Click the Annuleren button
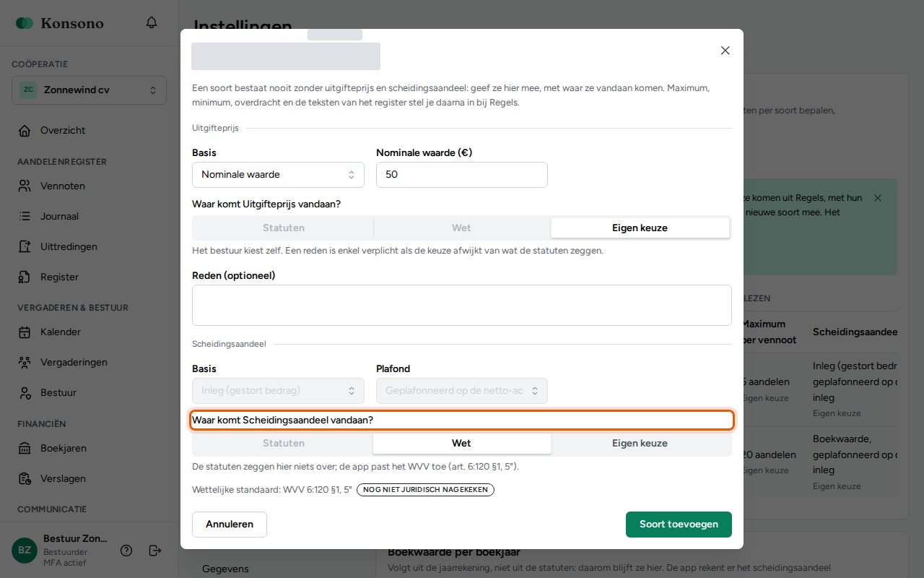 click(x=230, y=525)
